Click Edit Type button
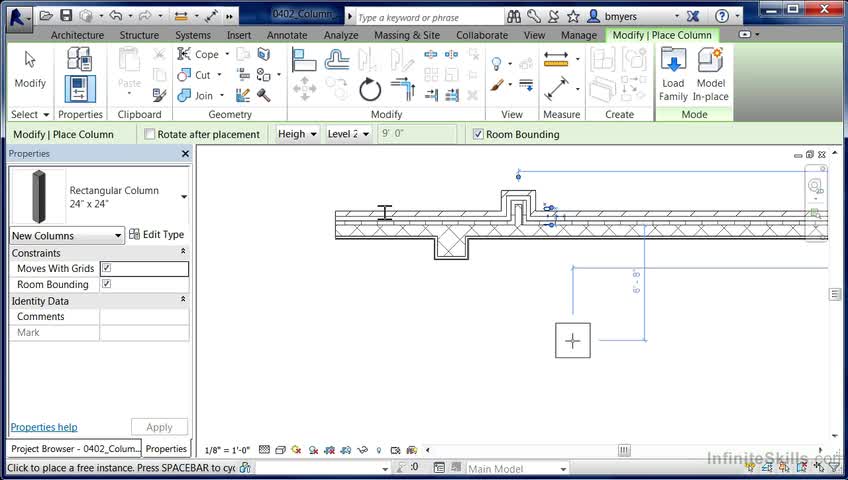 coord(157,235)
